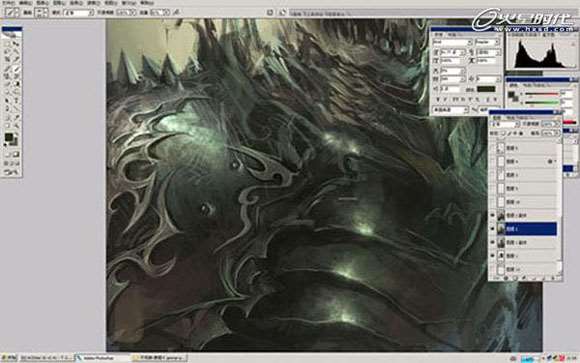Screen dimensions: 580x363
Task: Open the second menu in menu bar
Action: pos(25,3)
